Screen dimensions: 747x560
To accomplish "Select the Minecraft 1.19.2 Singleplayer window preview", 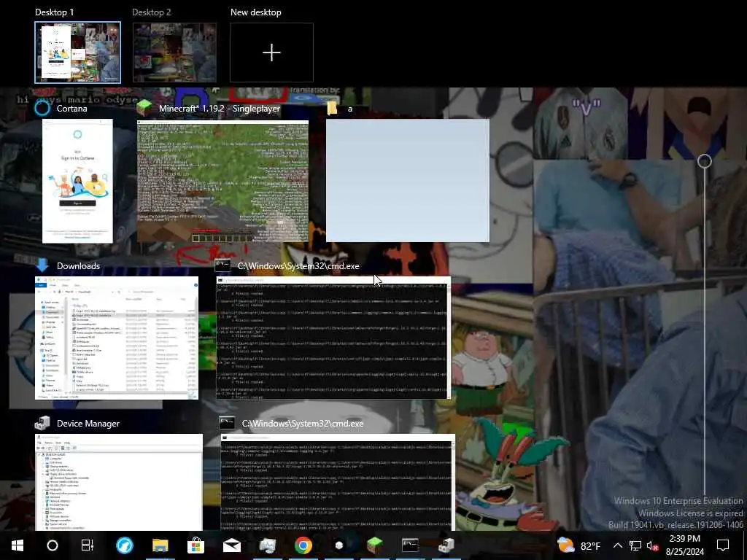I will pos(222,181).
